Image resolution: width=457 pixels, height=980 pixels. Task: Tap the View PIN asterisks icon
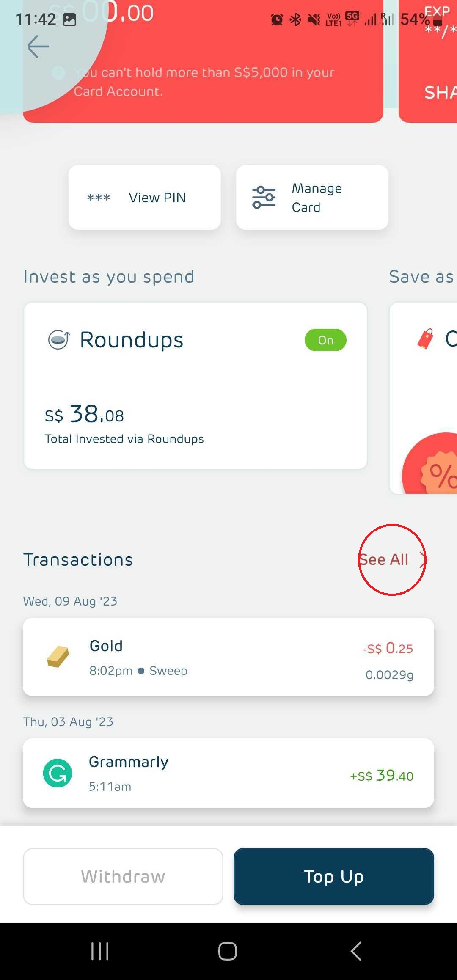click(x=98, y=198)
